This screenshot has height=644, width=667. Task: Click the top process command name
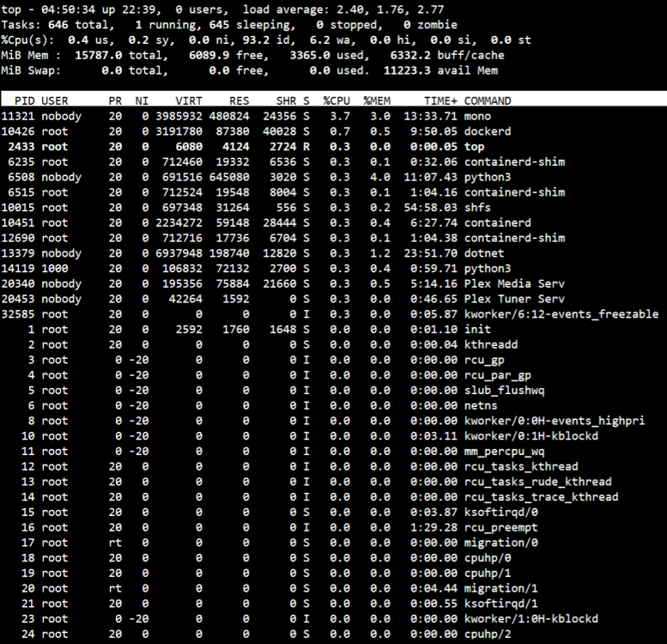click(x=474, y=147)
